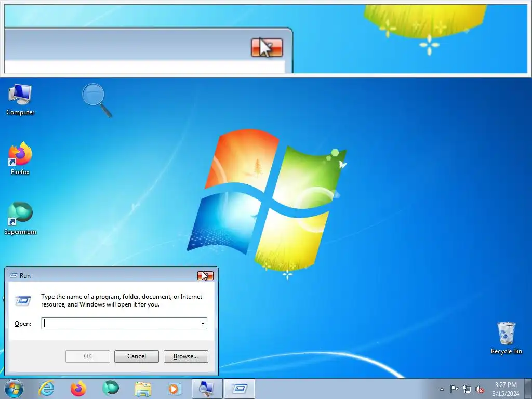Switch to Run dialog taskbar button
The width and height of the screenshot is (532, 399).
[240, 389]
